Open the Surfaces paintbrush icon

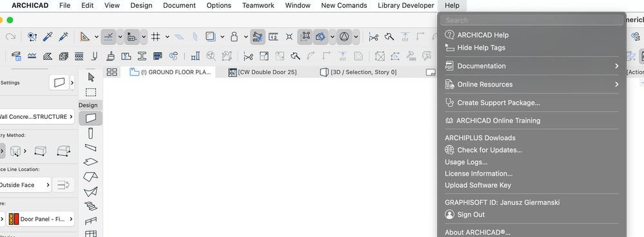[110, 56]
